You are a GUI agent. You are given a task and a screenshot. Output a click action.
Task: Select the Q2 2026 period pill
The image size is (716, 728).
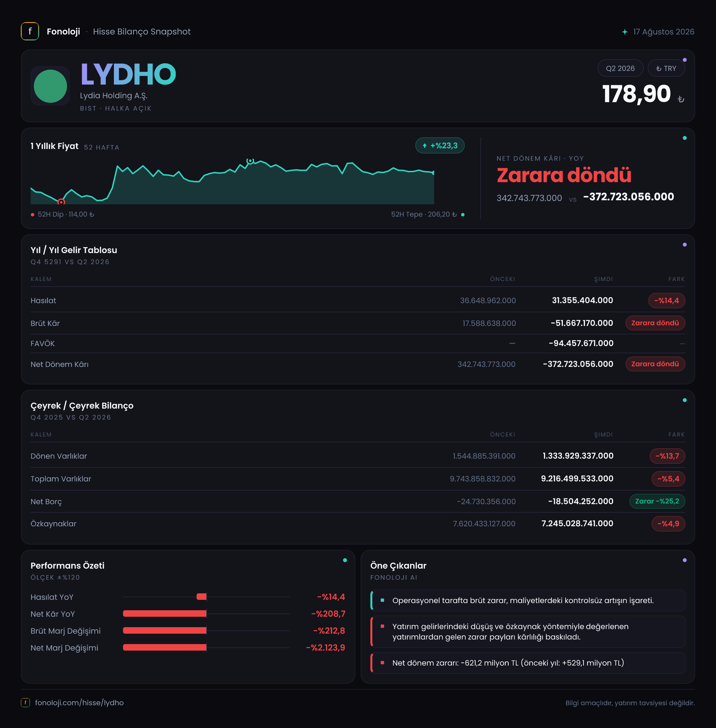(620, 68)
